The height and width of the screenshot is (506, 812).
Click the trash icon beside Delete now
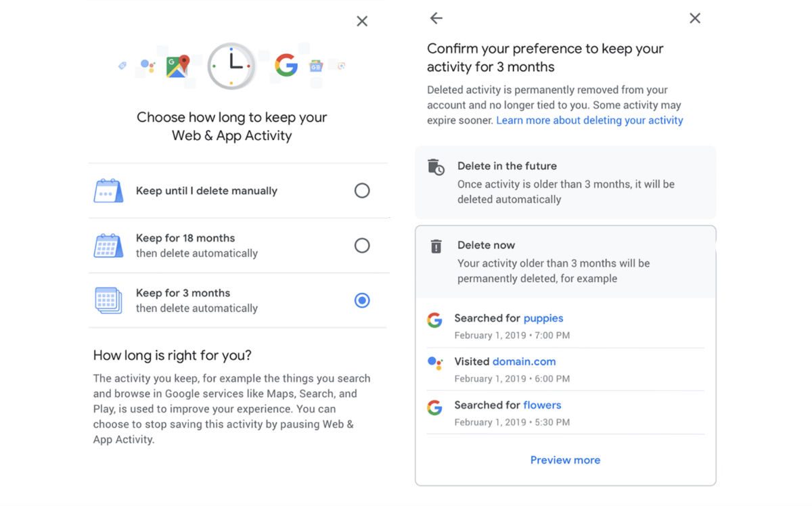(436, 246)
